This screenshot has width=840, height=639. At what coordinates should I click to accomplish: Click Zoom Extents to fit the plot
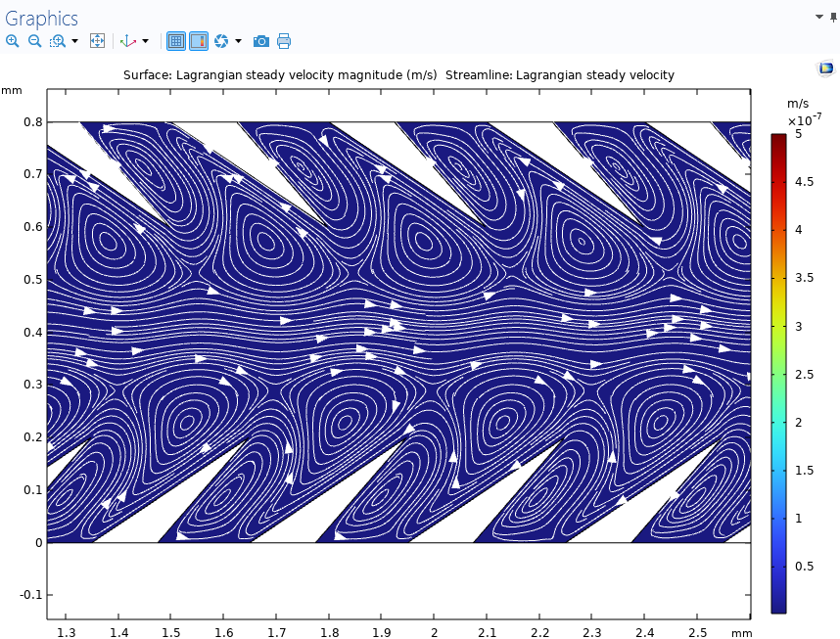[x=97, y=41]
